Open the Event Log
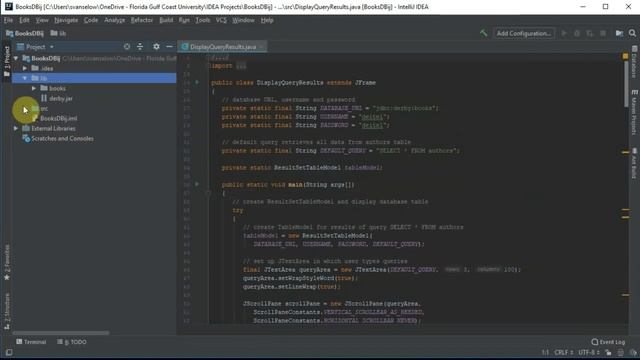The image size is (640, 360). tap(608, 342)
